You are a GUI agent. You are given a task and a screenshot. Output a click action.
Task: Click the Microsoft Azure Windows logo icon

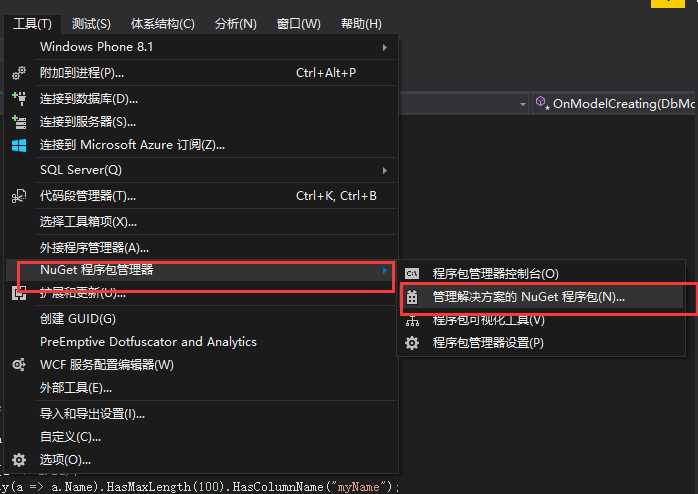(x=19, y=145)
